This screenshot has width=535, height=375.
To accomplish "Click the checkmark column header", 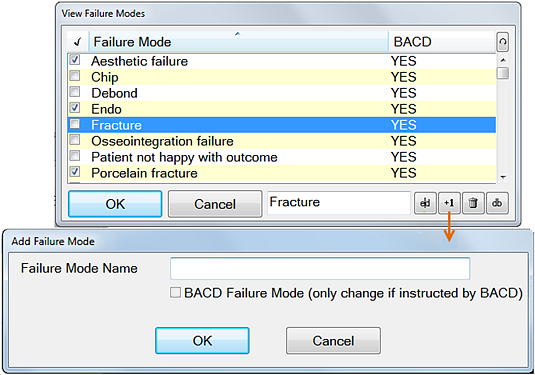I will point(78,42).
